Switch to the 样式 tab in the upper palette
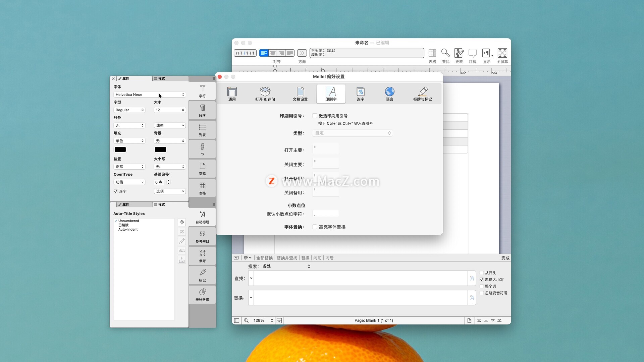644x362 pixels. click(x=170, y=78)
